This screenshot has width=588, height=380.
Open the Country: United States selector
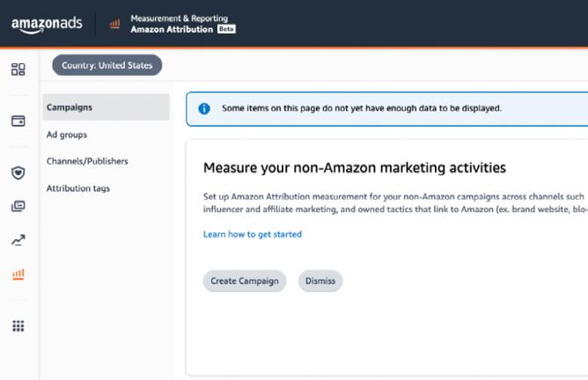tap(107, 65)
